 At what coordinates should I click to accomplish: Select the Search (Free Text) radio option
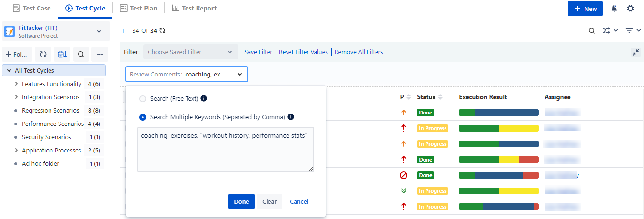[x=143, y=99]
